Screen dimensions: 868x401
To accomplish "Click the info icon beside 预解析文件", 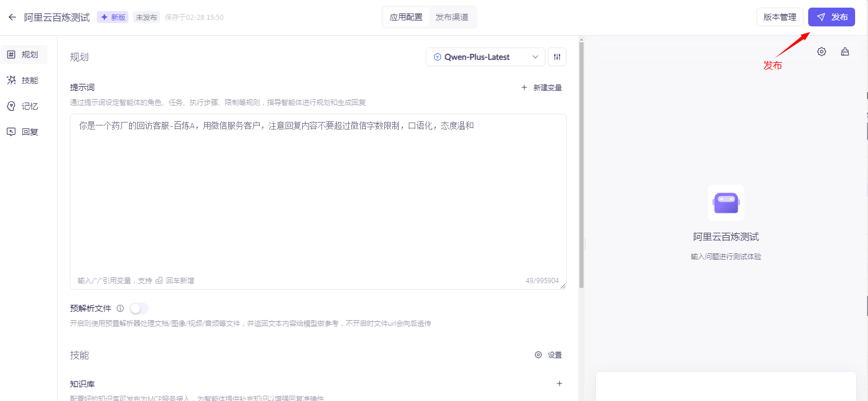I will 120,308.
